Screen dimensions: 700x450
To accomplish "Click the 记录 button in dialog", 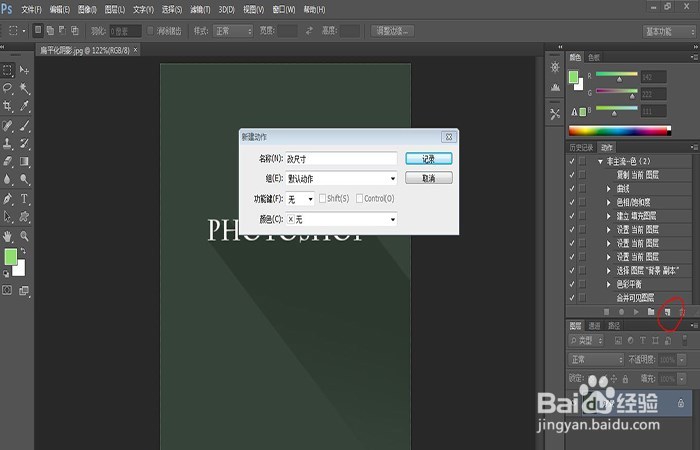I will click(429, 159).
